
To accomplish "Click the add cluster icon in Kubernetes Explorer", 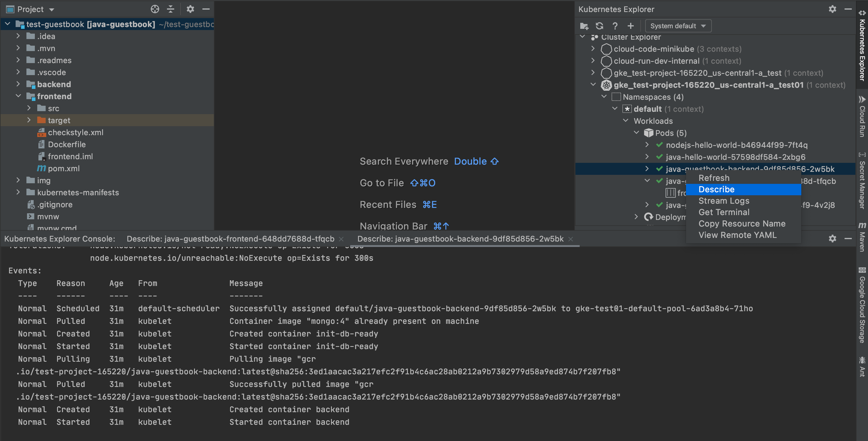I will pyautogui.click(x=630, y=26).
